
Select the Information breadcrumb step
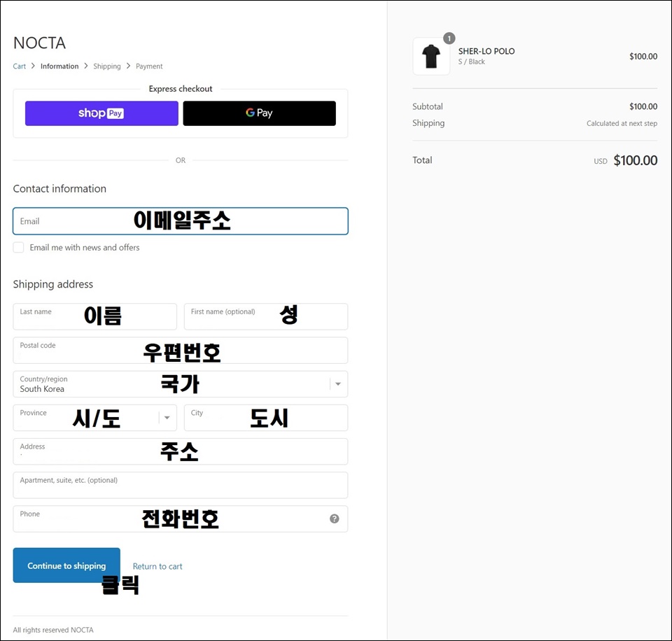(59, 66)
